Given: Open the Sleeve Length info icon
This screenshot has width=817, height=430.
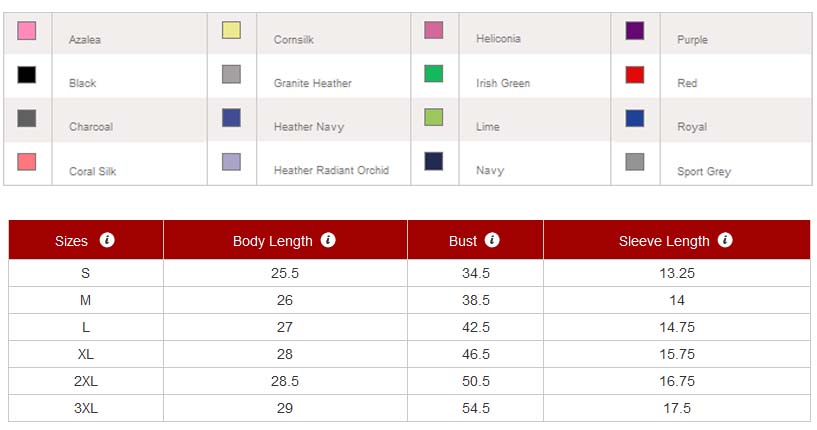Looking at the screenshot, I should (725, 240).
